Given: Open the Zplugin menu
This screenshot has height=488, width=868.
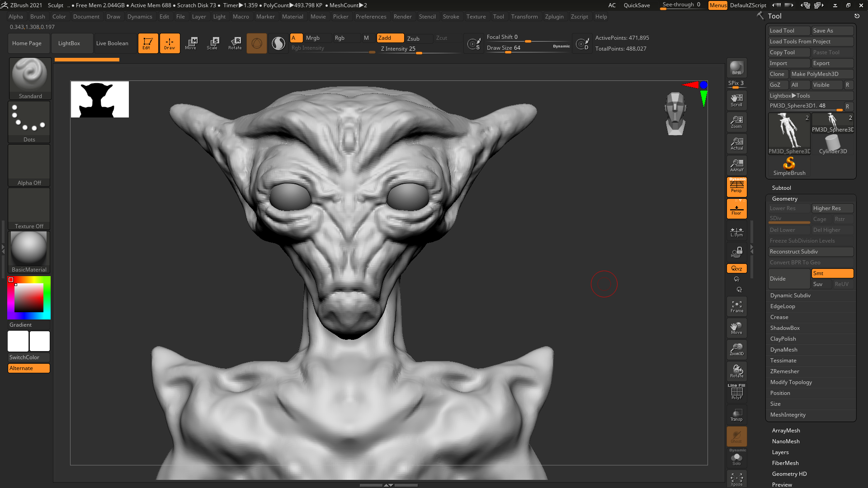Looking at the screenshot, I should coord(554,17).
